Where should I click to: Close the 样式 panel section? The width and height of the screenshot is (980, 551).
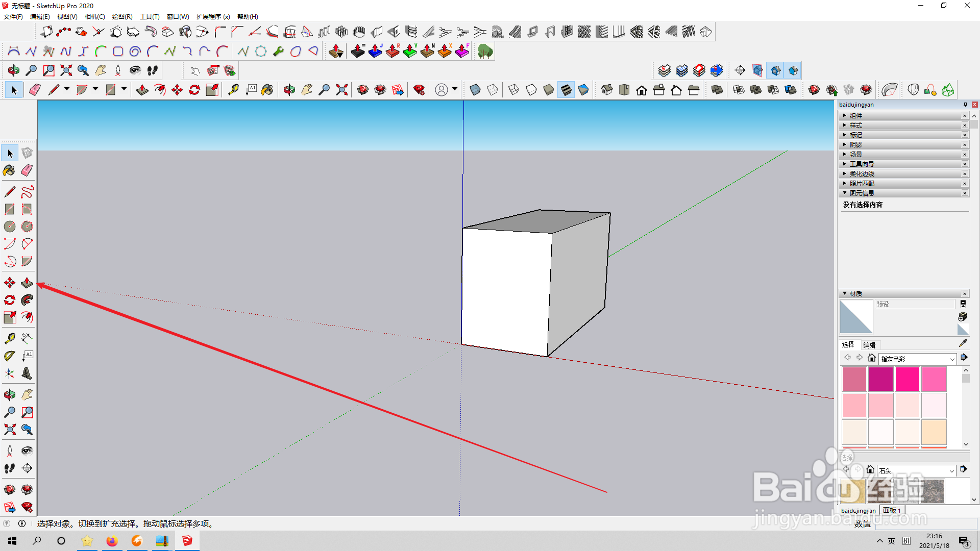965,126
